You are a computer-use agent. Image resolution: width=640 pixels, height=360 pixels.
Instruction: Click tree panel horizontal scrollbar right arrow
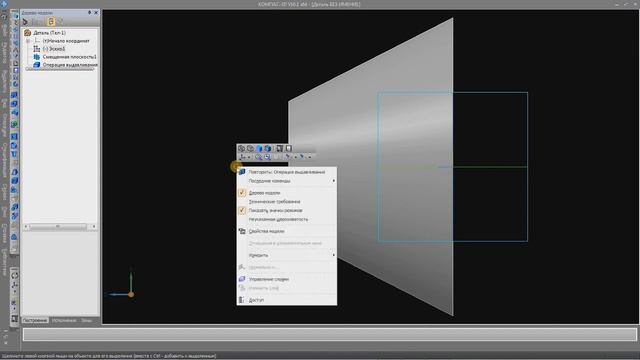[94, 226]
